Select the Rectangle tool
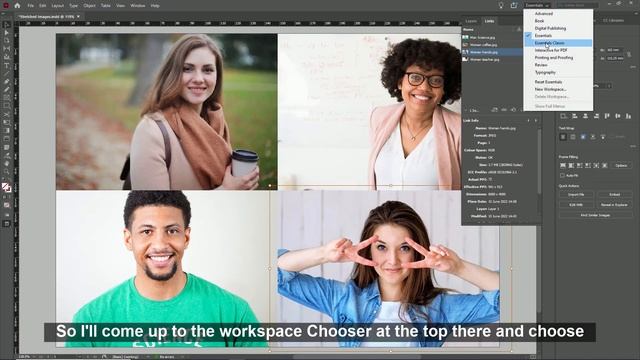 tap(7, 106)
